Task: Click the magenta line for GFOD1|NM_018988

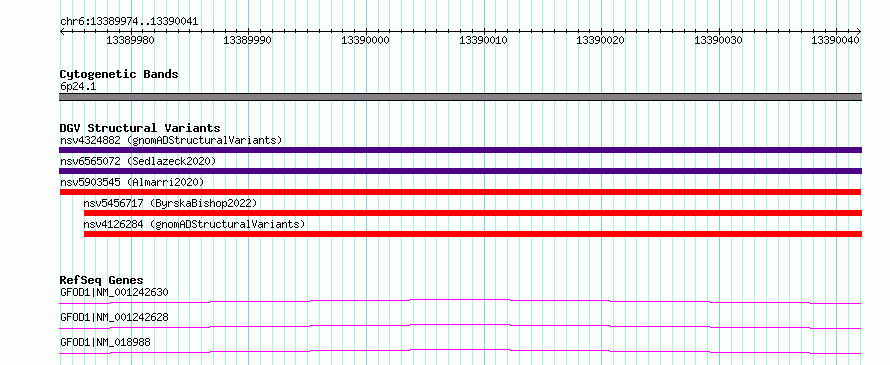Action: pyautogui.click(x=460, y=351)
